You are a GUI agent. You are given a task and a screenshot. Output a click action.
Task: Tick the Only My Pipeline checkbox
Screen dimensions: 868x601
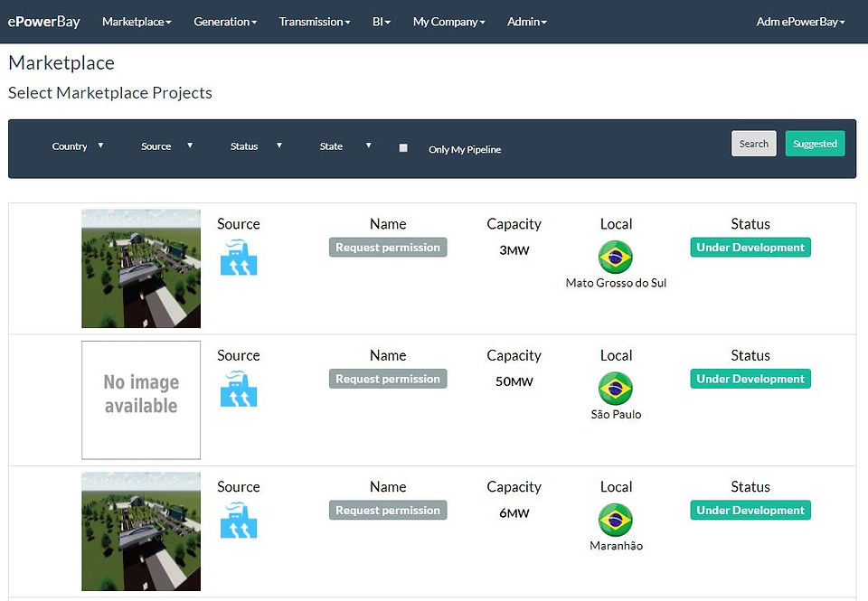403,147
